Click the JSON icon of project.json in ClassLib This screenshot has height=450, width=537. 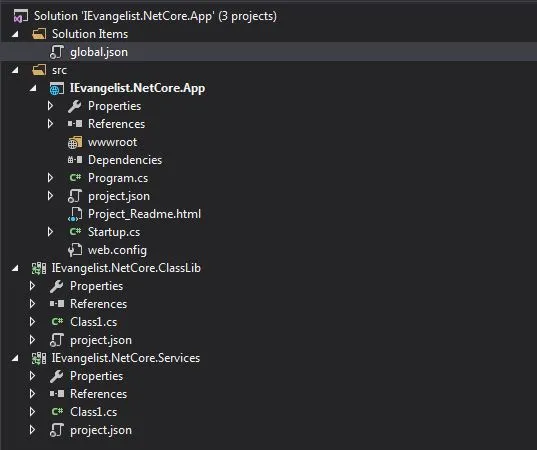[57, 340]
